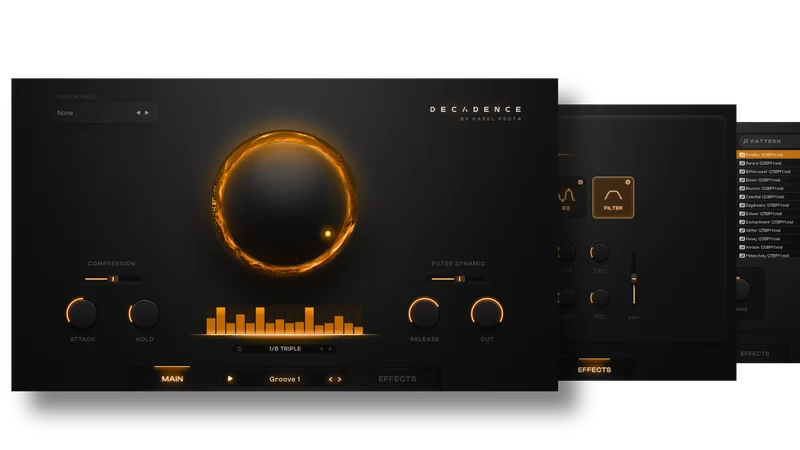800x450 pixels.
Task: Click the EFFECTS tab in the middle window
Action: point(594,369)
